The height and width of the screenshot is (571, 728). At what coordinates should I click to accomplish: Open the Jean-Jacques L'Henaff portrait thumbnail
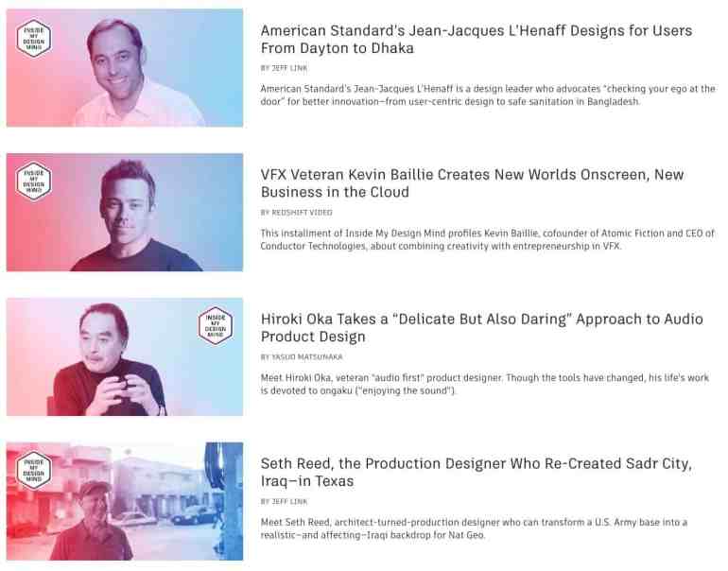pyautogui.click(x=125, y=68)
